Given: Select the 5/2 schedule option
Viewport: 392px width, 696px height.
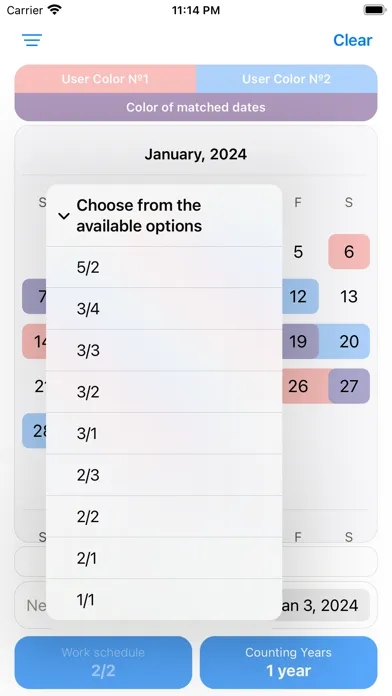Looking at the screenshot, I should [x=164, y=267].
